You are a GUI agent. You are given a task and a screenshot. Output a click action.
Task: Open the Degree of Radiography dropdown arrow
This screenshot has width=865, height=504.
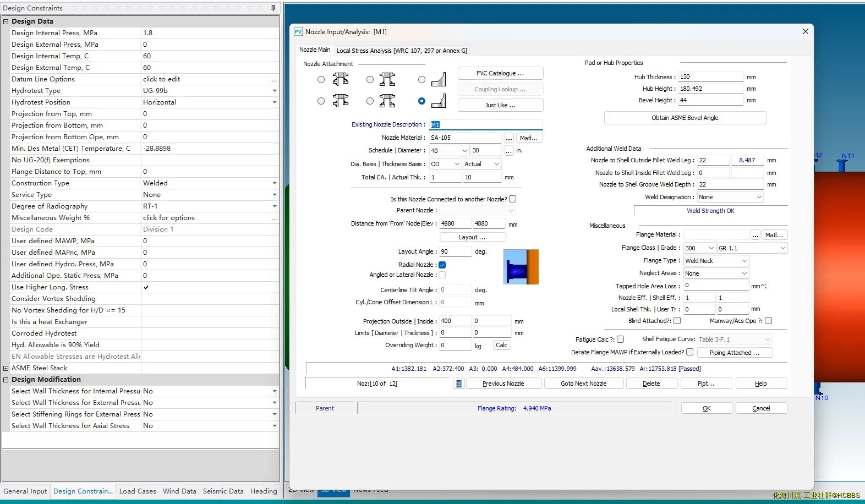[274, 206]
